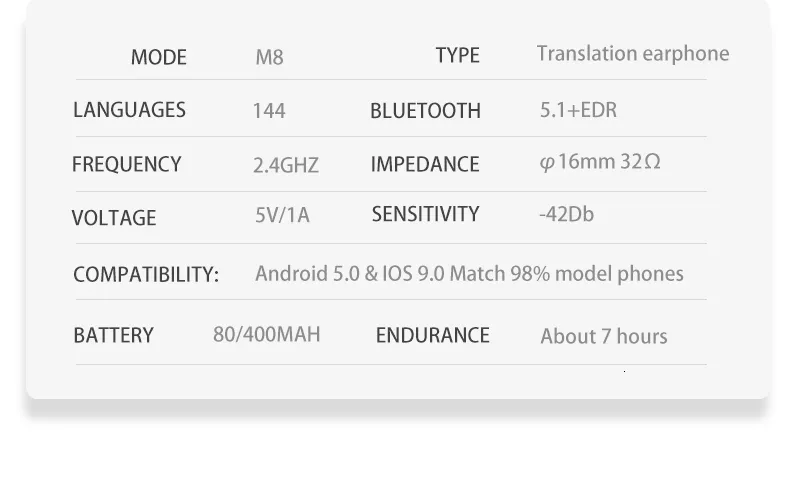790x498 pixels.
Task: Click the SENSITIVITY label
Action: pyautogui.click(x=425, y=214)
